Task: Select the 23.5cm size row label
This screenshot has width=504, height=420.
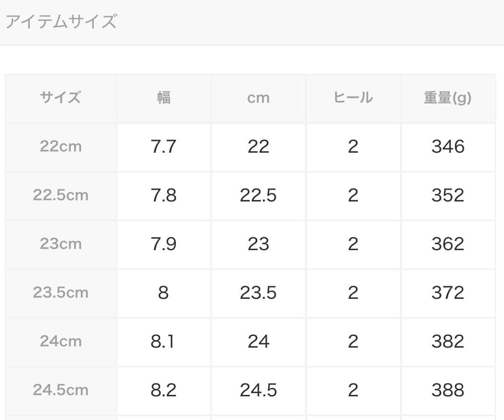Action: coord(61,293)
